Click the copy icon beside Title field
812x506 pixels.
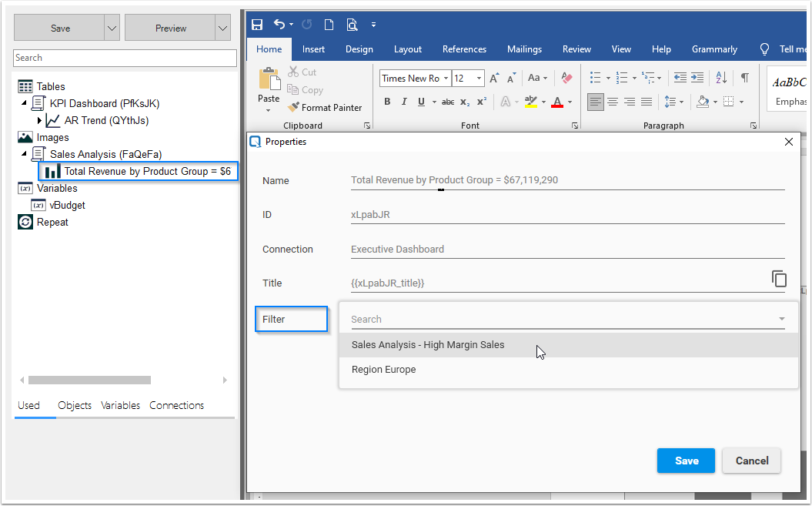[779, 279]
